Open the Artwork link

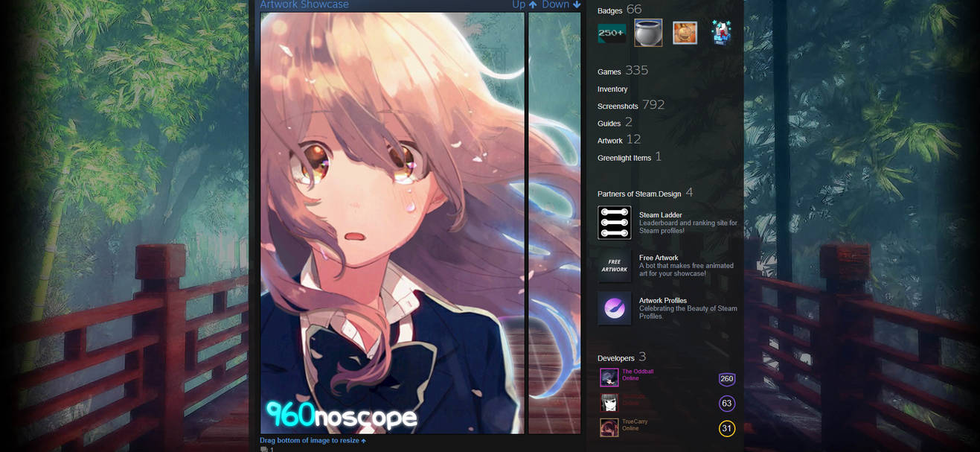click(610, 141)
